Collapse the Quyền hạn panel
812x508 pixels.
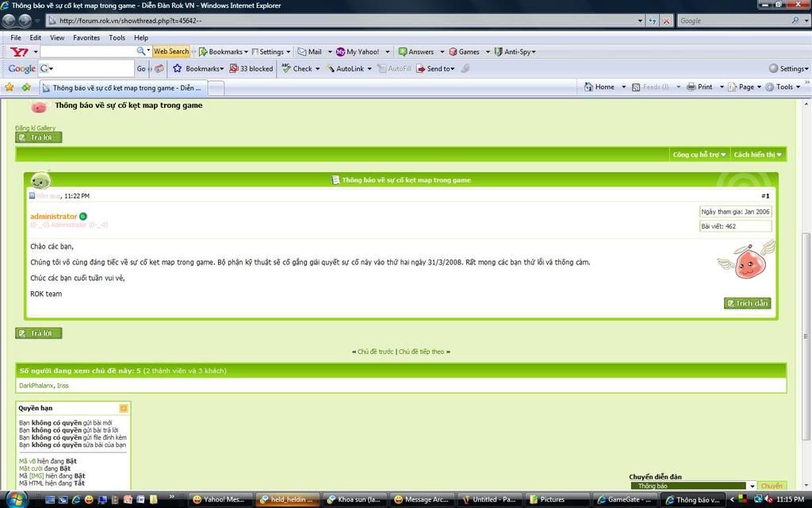tap(124, 408)
